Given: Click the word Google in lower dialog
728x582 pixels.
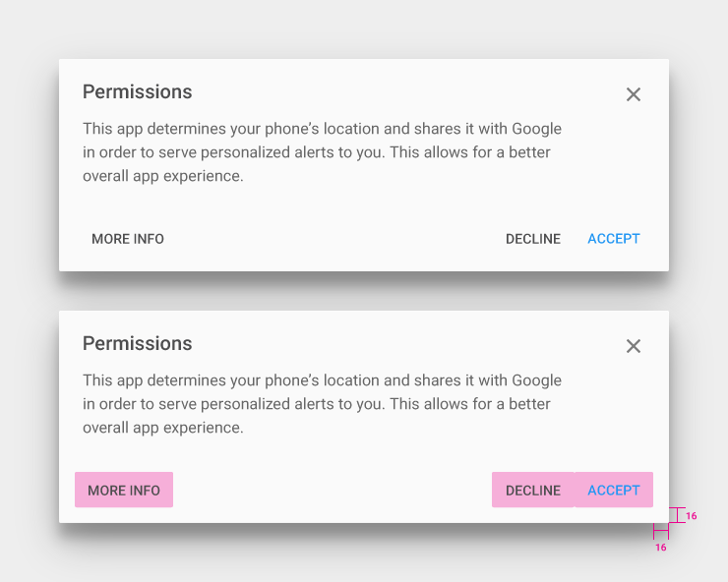Looking at the screenshot, I should point(536,380).
